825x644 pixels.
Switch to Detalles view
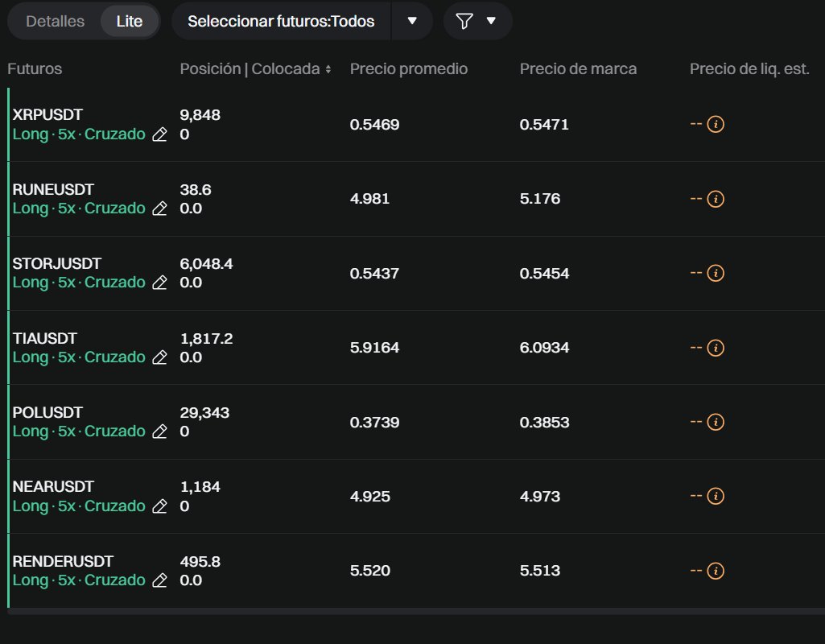[56, 21]
